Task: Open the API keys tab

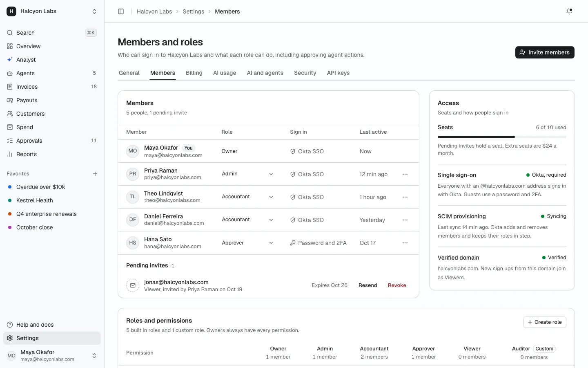Action: coord(338,73)
